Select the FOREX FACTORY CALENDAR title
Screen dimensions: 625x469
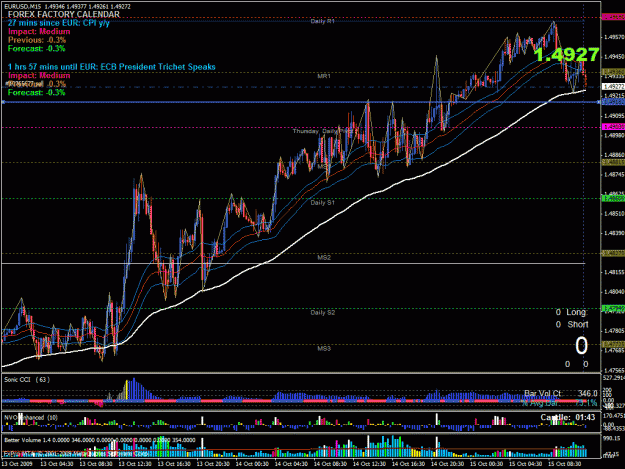click(x=64, y=14)
